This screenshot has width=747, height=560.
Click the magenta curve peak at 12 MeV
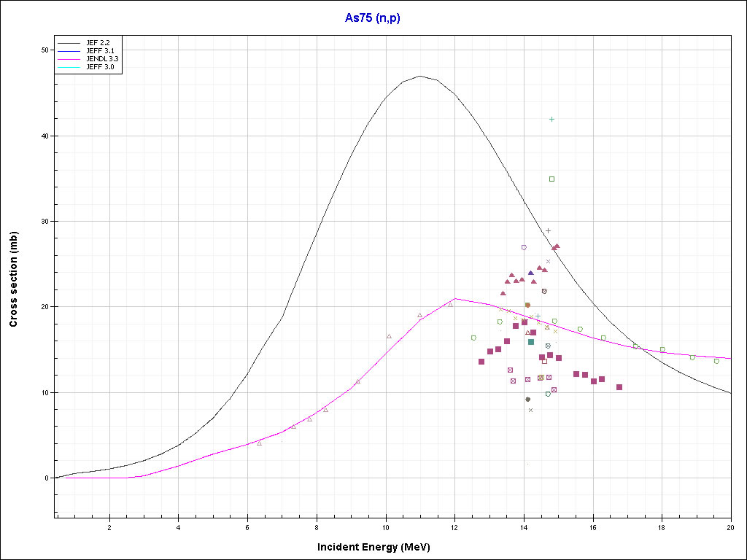[x=455, y=298]
